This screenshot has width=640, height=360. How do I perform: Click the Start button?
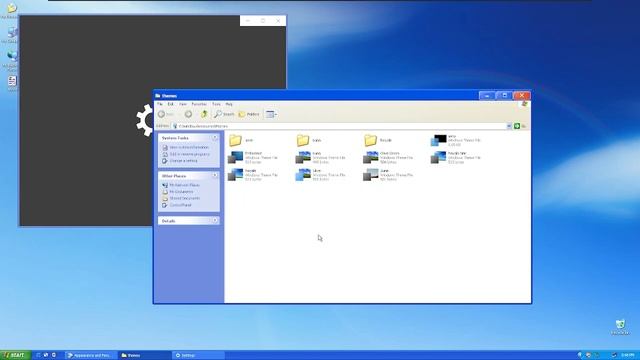(15, 355)
